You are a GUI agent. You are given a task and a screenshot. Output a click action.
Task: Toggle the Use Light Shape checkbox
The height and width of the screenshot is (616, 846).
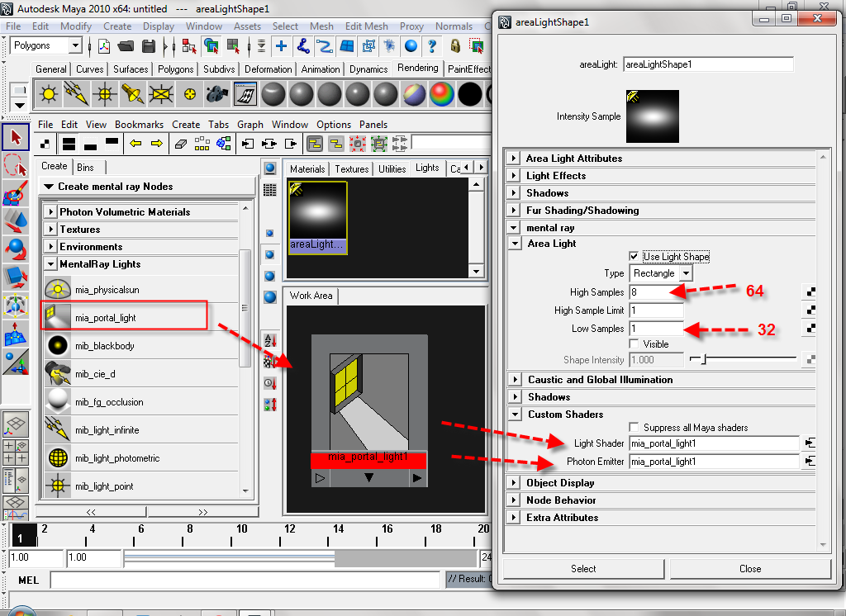point(634,256)
